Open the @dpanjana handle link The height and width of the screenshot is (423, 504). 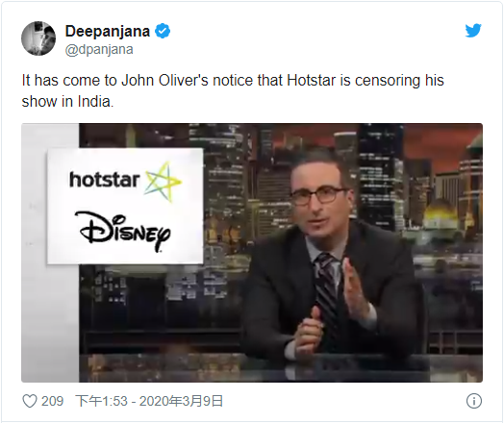[99, 49]
